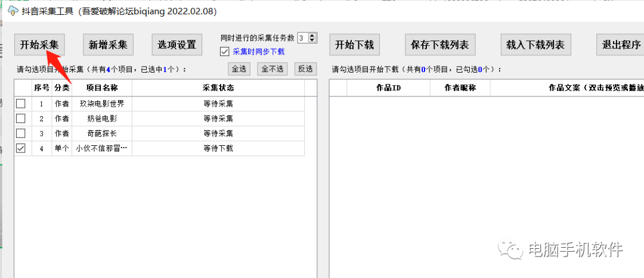Deselect all with 全不选
The width and height of the screenshot is (644, 278).
273,69
